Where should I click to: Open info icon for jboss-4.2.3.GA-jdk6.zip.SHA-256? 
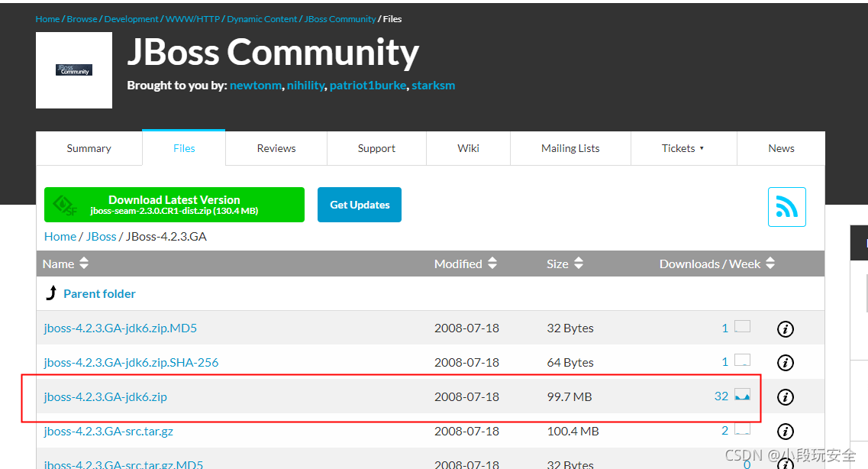point(786,363)
